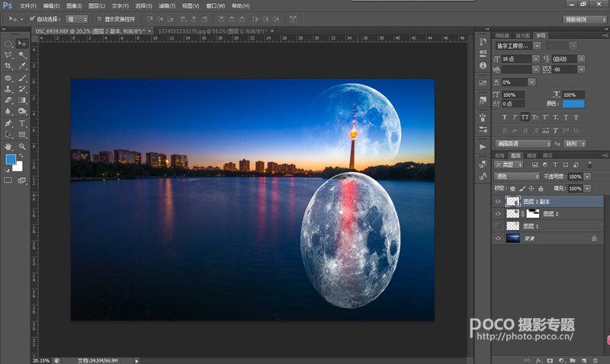Hide the 背景 layer
Viewport: 610px width, 364px height.
coord(498,238)
